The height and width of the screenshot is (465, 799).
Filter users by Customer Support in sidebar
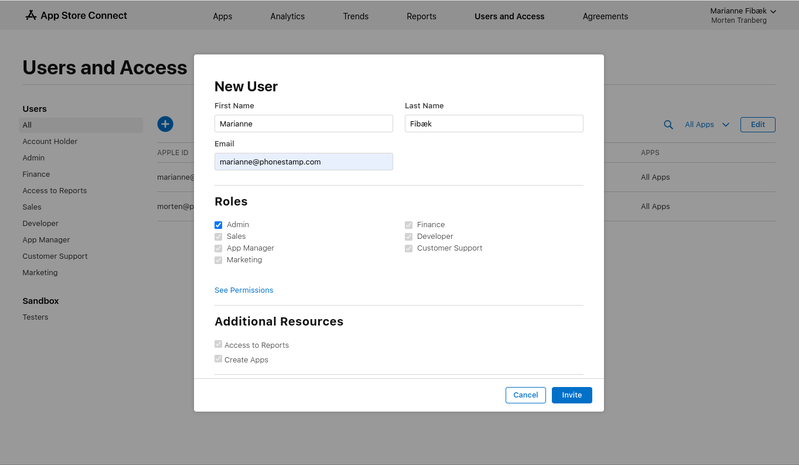point(55,256)
